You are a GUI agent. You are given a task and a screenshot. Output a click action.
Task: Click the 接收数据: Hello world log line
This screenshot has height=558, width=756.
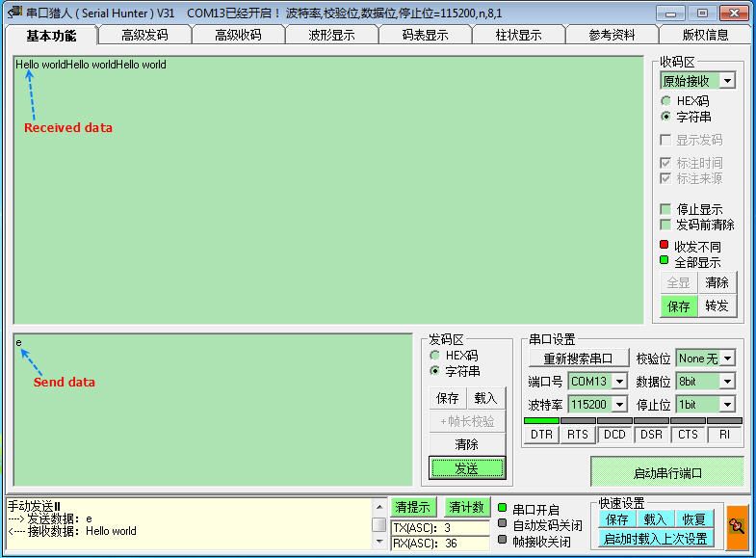tap(72, 531)
